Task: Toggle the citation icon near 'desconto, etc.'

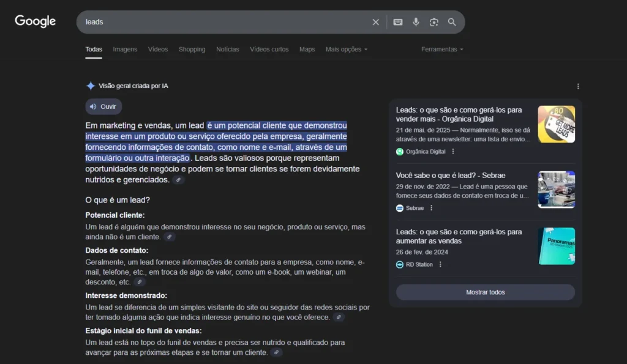Action: [x=139, y=282]
